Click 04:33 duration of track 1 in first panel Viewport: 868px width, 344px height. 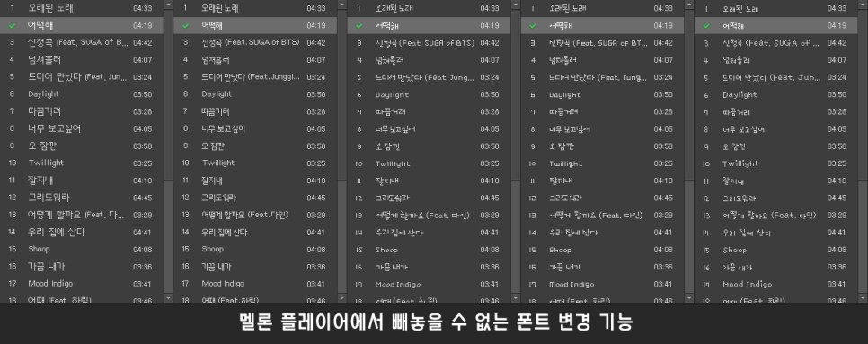[x=142, y=8]
